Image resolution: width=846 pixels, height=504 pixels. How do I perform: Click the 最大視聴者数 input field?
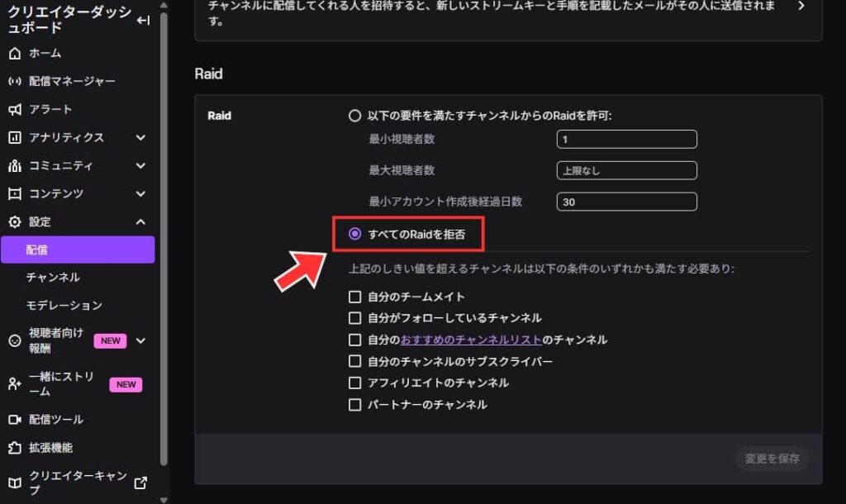point(627,170)
